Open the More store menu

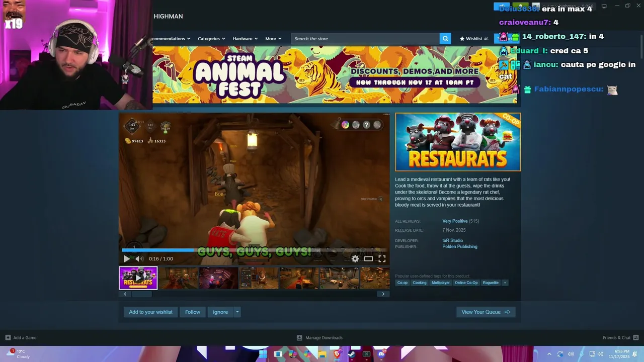[x=273, y=39]
